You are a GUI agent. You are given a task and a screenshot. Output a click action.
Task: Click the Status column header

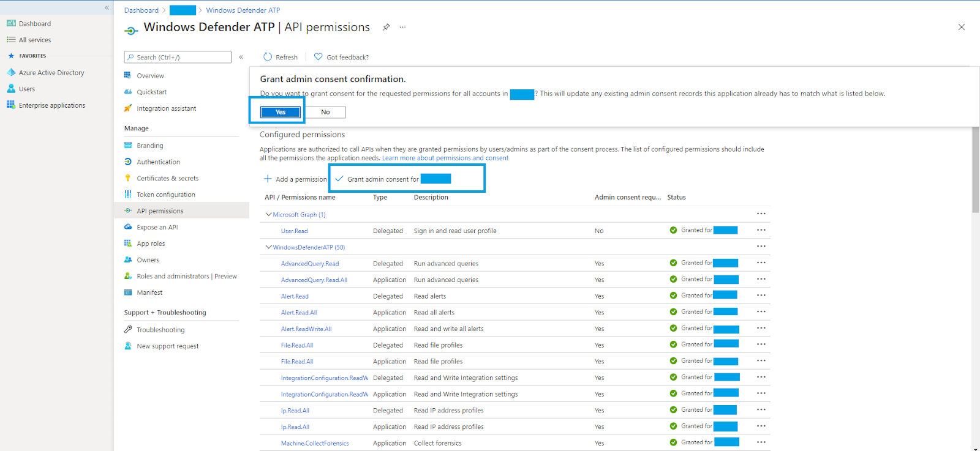click(x=676, y=197)
